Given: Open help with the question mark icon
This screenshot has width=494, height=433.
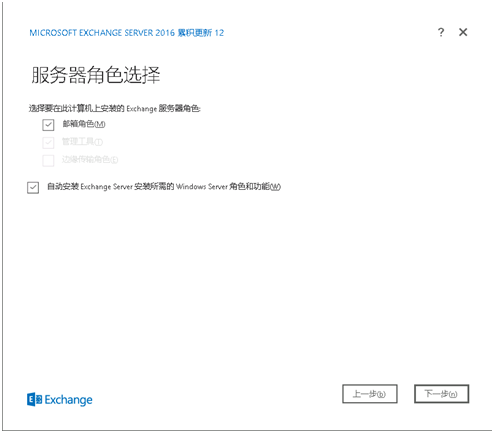Looking at the screenshot, I should coord(441,32).
